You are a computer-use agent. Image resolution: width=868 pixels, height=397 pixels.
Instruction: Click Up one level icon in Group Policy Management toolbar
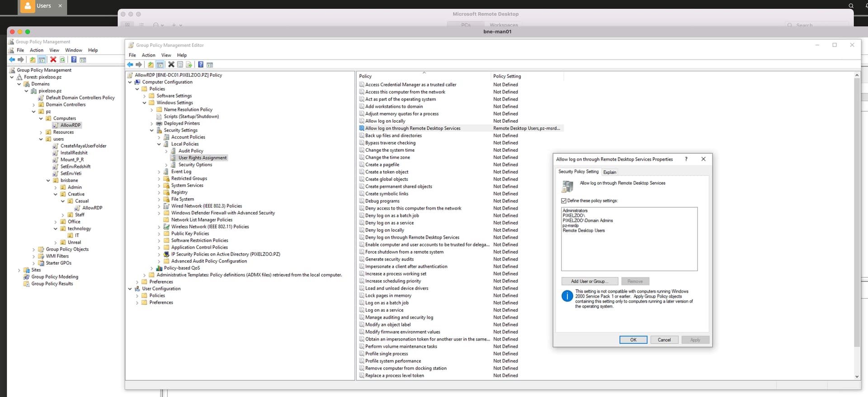33,60
